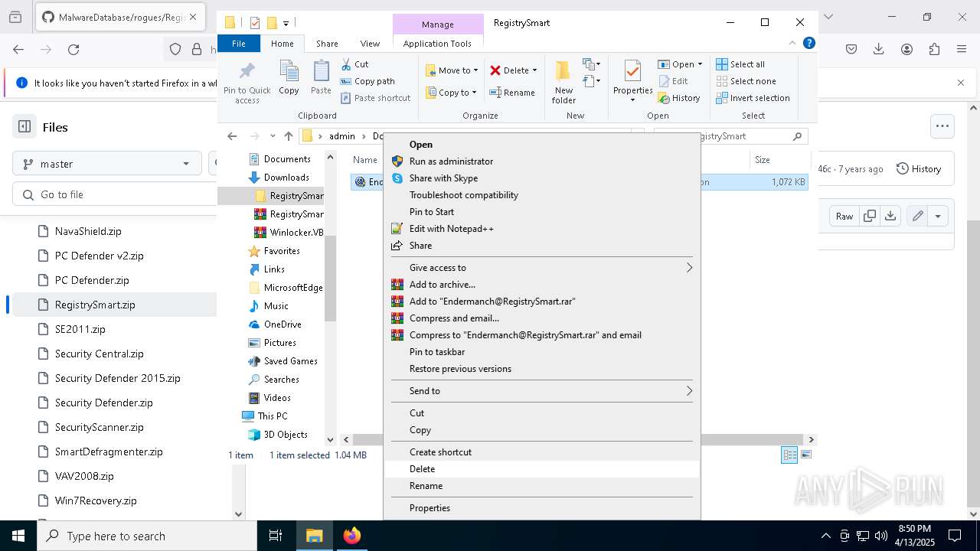The width and height of the screenshot is (980, 551).
Task: Open Security Central.zip in file list
Action: [100, 354]
